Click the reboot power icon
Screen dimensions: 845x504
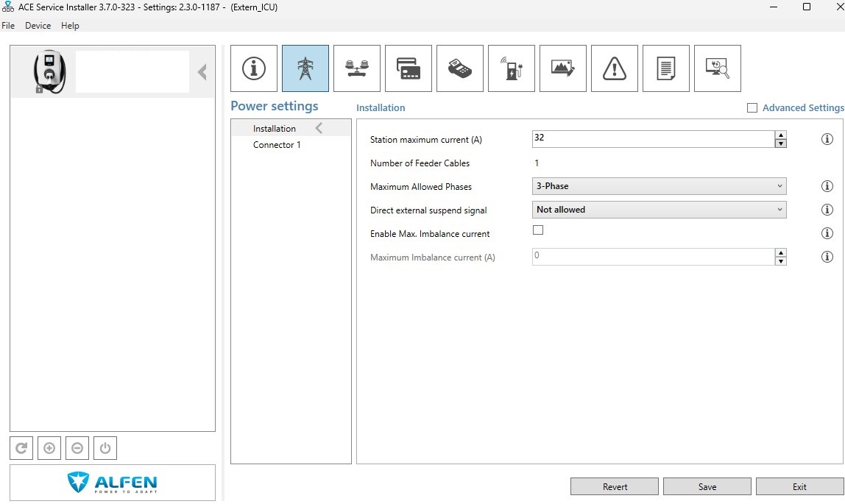point(105,448)
